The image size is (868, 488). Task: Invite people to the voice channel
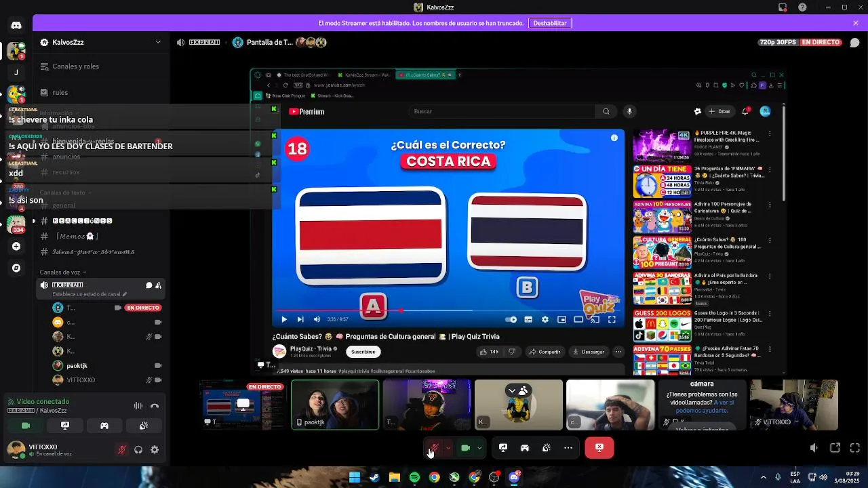click(158, 285)
